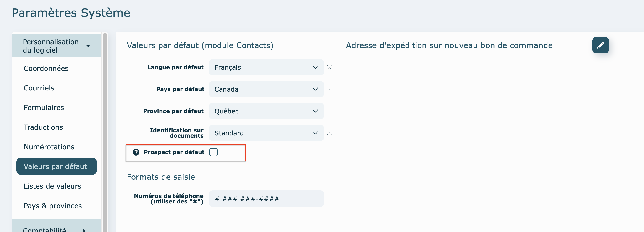Collapse the Personnalisation du logiciel section
Screen dimensions: 644x232
pos(56,46)
